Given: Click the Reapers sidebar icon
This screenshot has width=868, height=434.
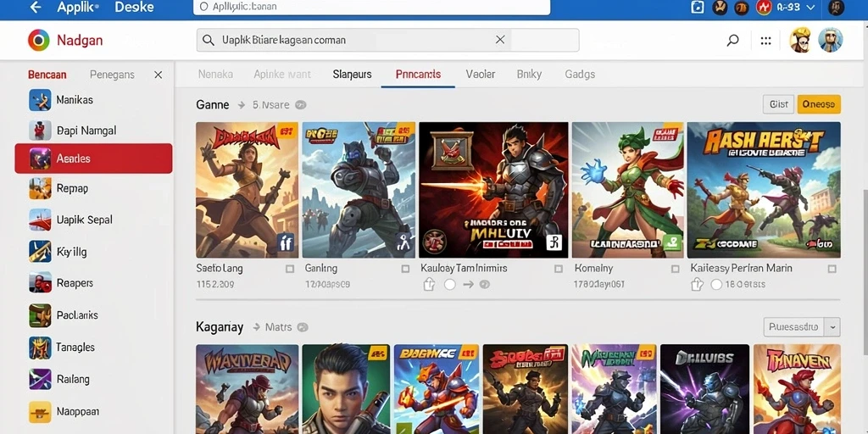Looking at the screenshot, I should [x=40, y=283].
